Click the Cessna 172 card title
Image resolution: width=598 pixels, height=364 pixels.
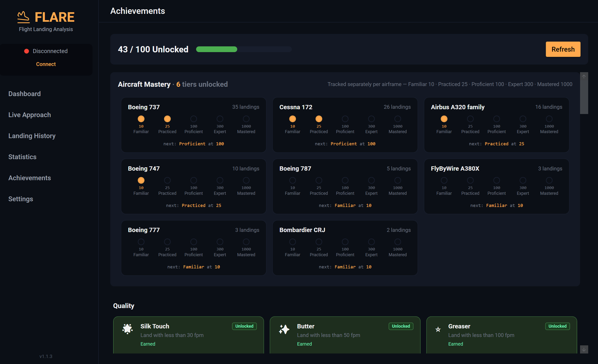click(x=296, y=107)
